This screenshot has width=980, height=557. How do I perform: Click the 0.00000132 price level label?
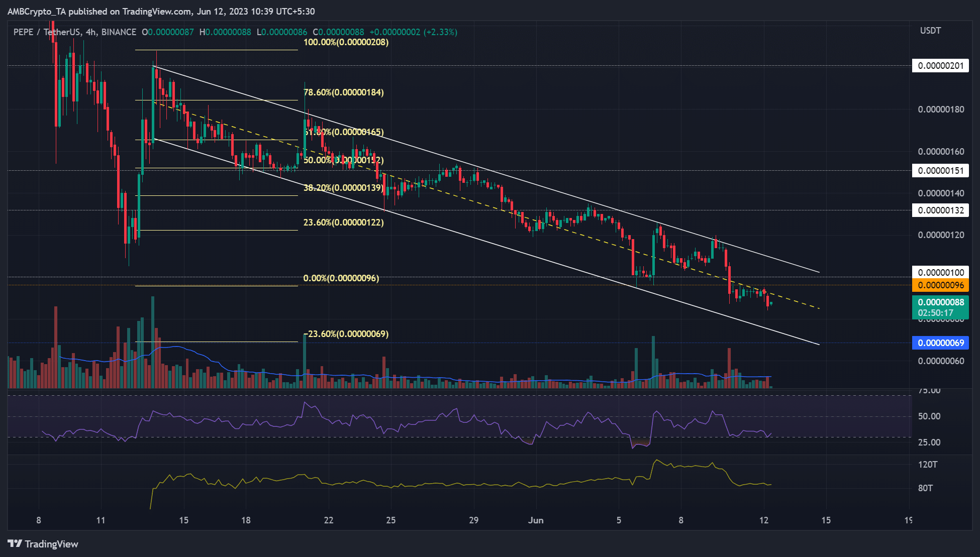pyautogui.click(x=940, y=210)
